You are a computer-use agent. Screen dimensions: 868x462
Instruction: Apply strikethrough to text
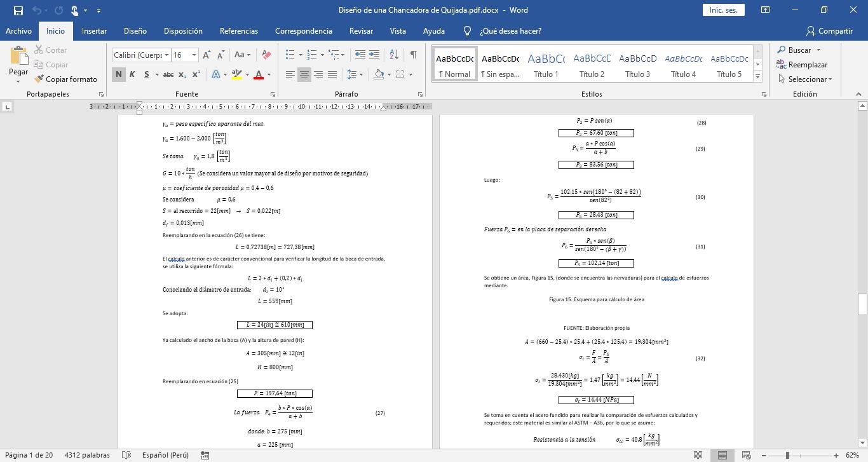[168, 74]
